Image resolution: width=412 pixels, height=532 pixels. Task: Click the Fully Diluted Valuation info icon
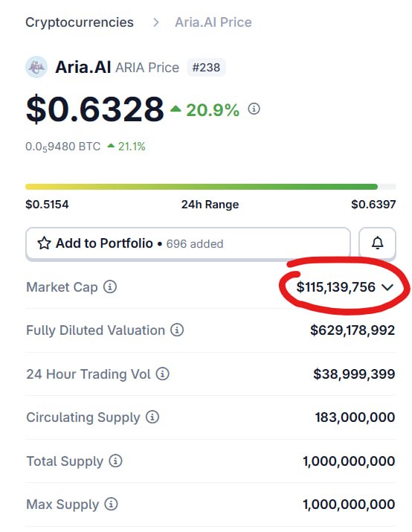(x=177, y=330)
